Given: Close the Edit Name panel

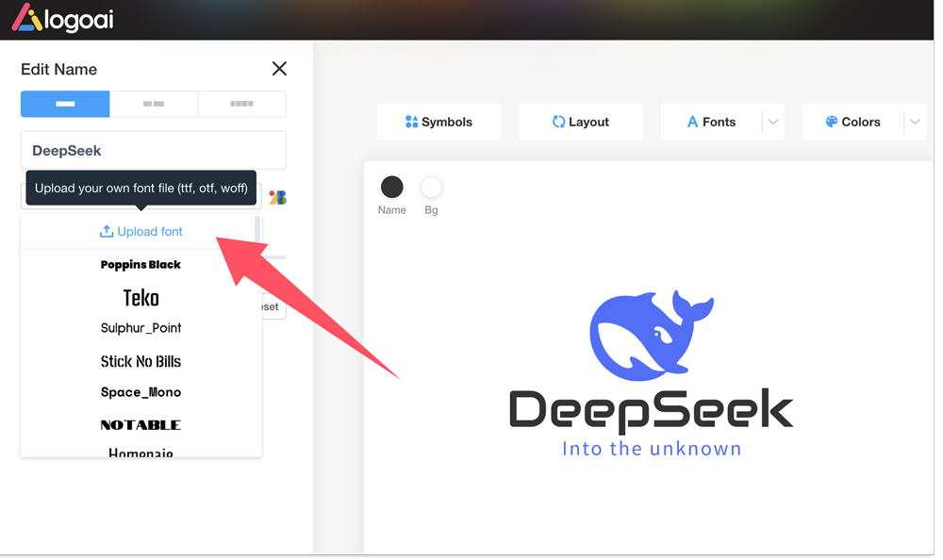Looking at the screenshot, I should click(x=279, y=69).
